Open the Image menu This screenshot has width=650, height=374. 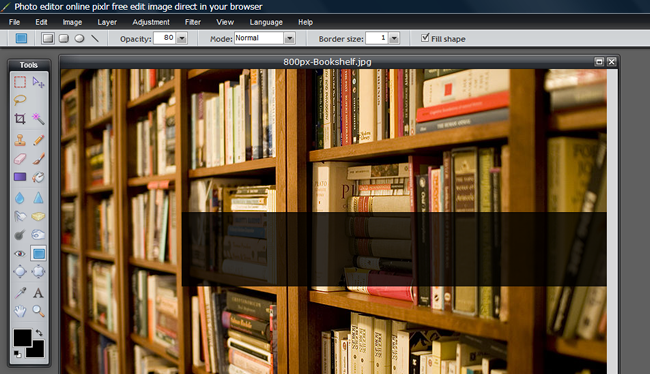click(x=72, y=22)
